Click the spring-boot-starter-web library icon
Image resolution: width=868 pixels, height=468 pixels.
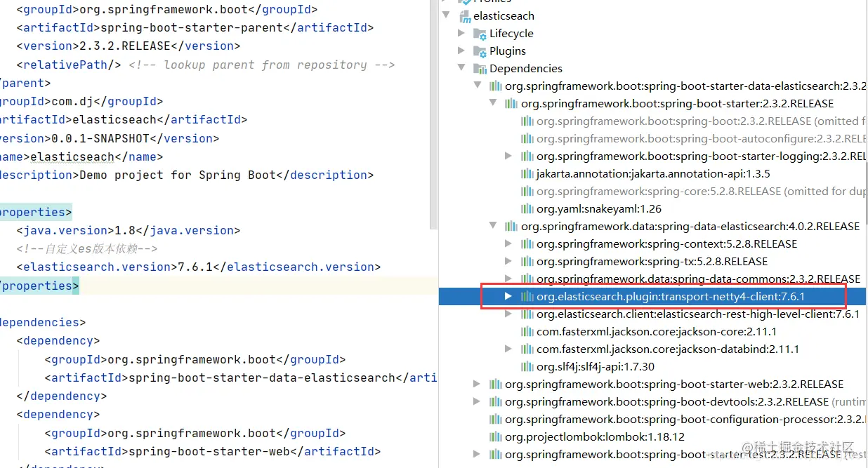[x=496, y=384]
